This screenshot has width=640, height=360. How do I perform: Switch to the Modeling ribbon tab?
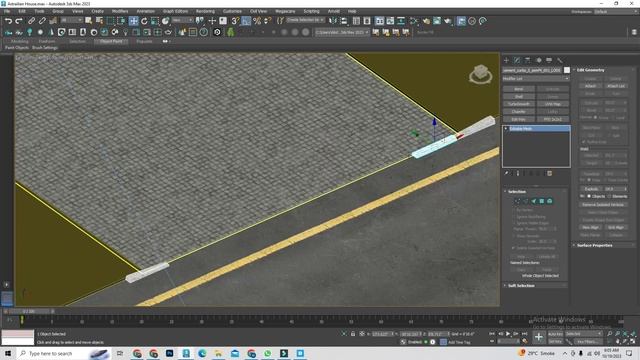click(19, 42)
